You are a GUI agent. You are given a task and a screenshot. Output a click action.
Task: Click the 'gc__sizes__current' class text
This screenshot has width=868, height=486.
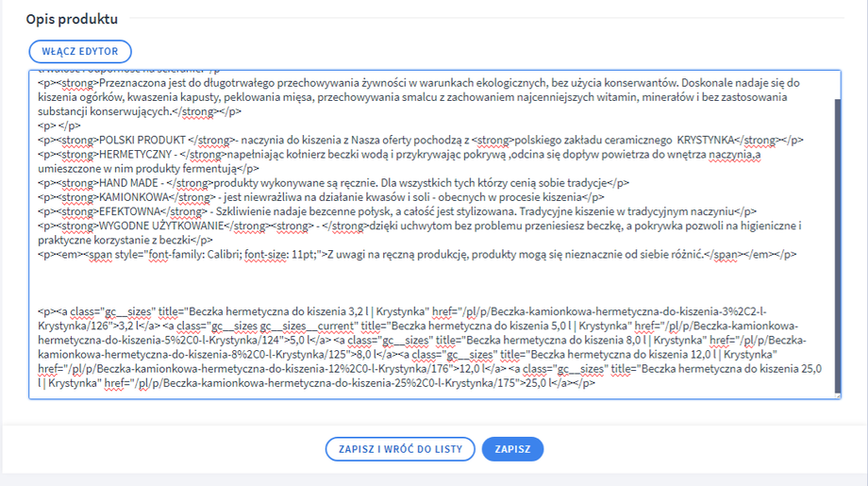pos(307,327)
